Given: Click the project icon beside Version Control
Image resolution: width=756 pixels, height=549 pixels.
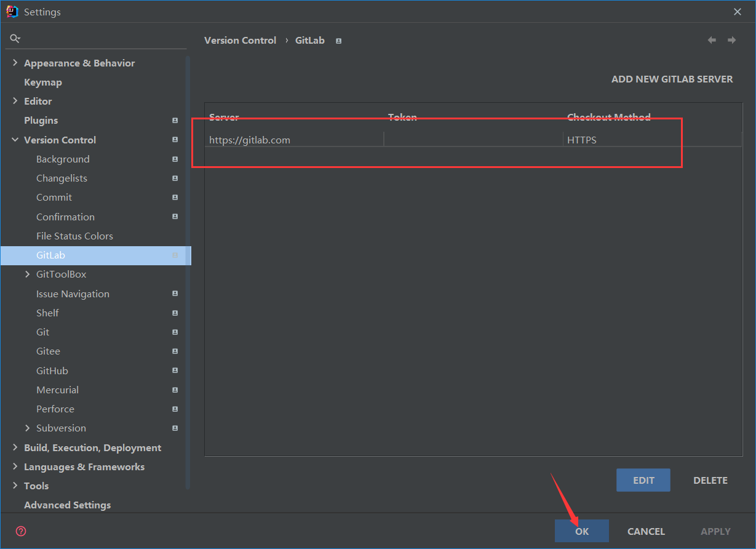Looking at the screenshot, I should click(175, 140).
